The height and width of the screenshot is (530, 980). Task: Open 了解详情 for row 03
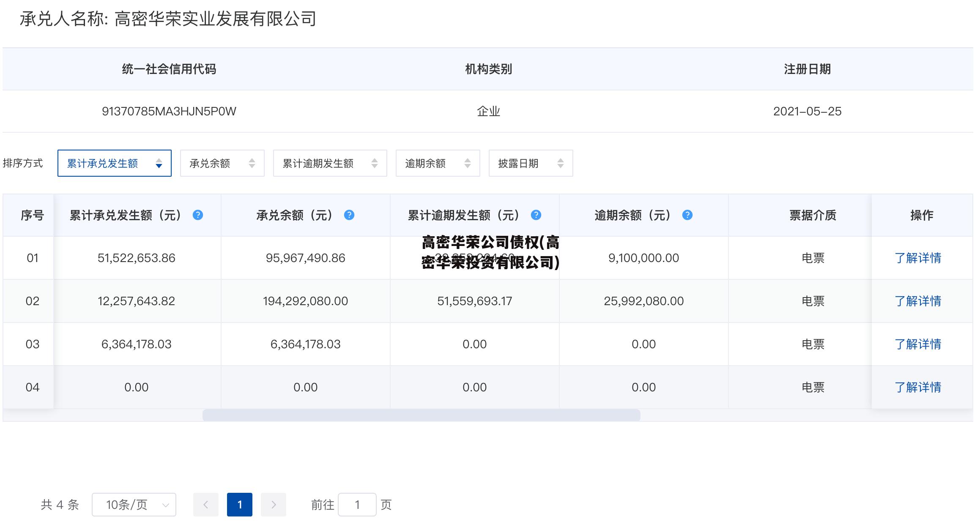[918, 344]
